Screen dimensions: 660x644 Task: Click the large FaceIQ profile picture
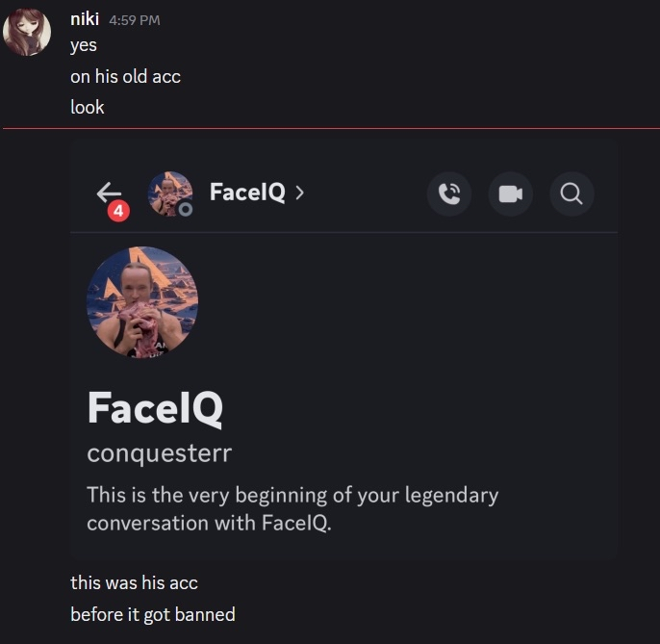point(142,302)
